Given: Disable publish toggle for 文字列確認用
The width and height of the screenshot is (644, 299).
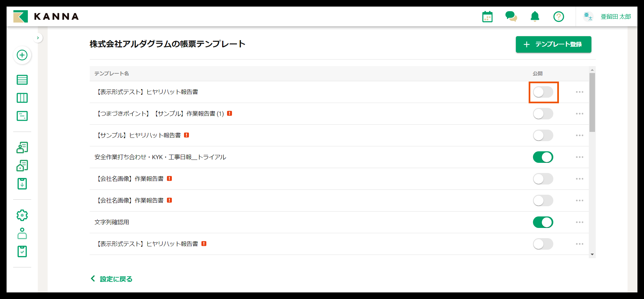Looking at the screenshot, I should click(543, 222).
